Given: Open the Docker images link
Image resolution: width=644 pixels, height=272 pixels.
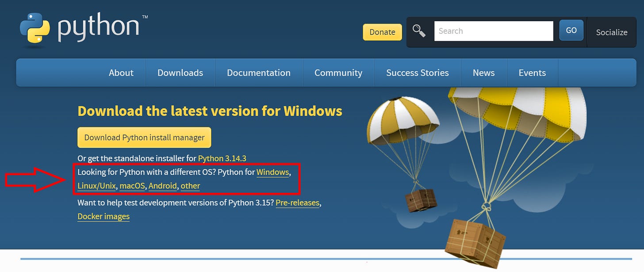Looking at the screenshot, I should click(x=103, y=216).
